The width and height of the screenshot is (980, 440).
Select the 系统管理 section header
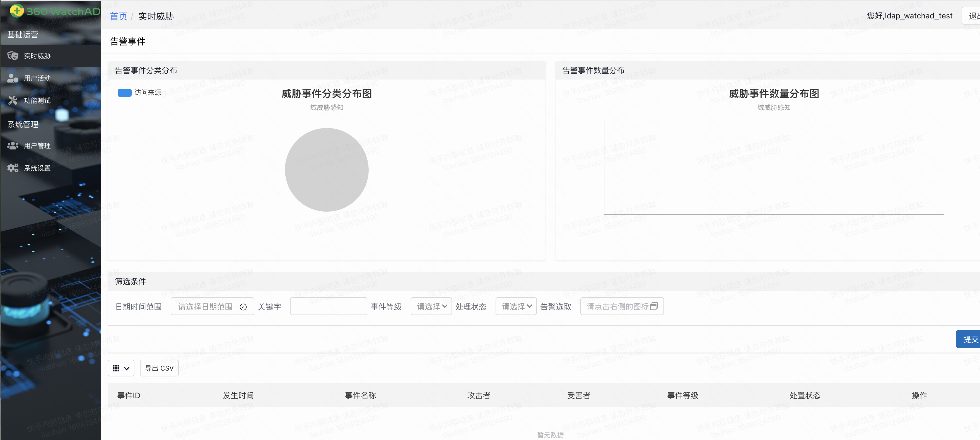(22, 124)
